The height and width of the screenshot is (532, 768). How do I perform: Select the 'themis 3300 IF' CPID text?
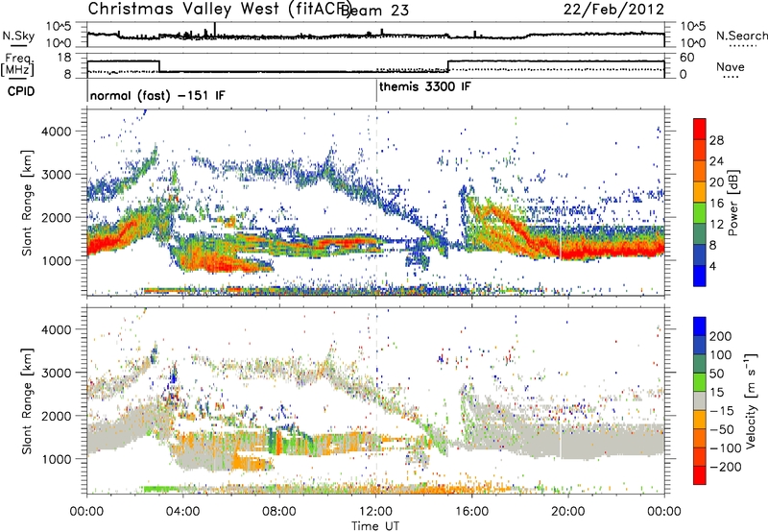coord(425,86)
